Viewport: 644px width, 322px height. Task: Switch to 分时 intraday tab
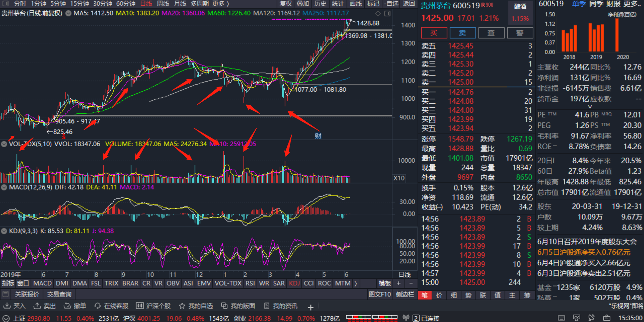tap(20, 4)
